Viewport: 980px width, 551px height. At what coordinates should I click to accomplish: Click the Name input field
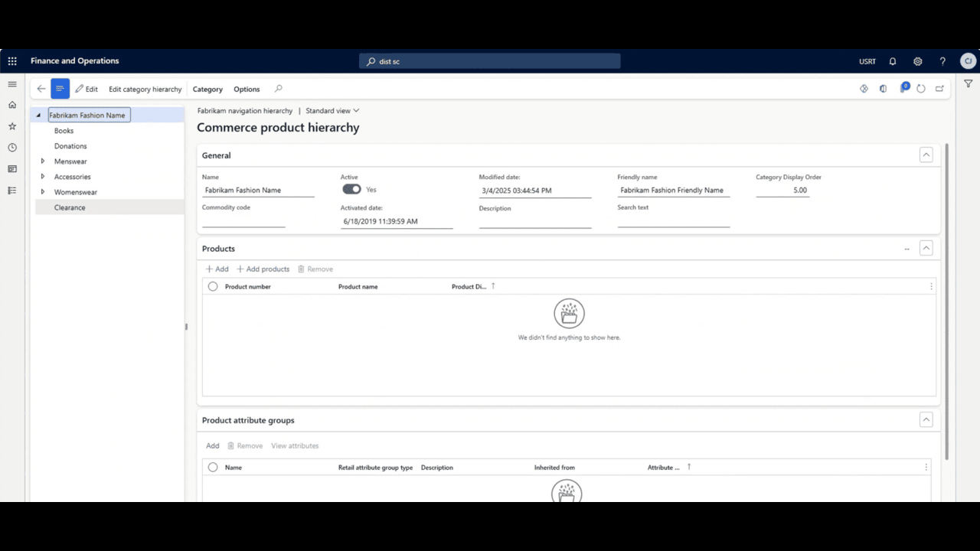tap(258, 190)
